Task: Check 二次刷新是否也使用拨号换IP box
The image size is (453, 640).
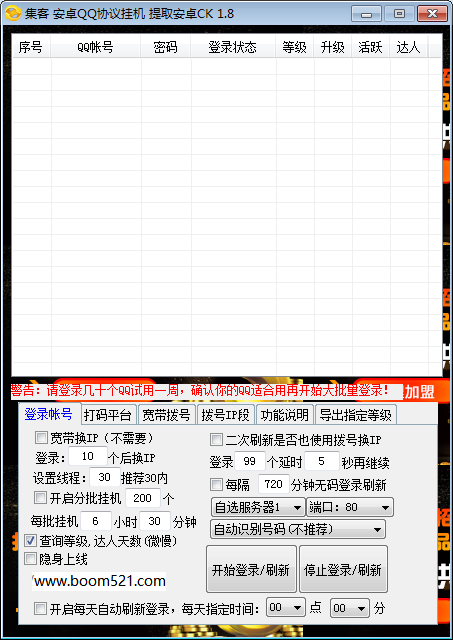Action: [x=216, y=440]
